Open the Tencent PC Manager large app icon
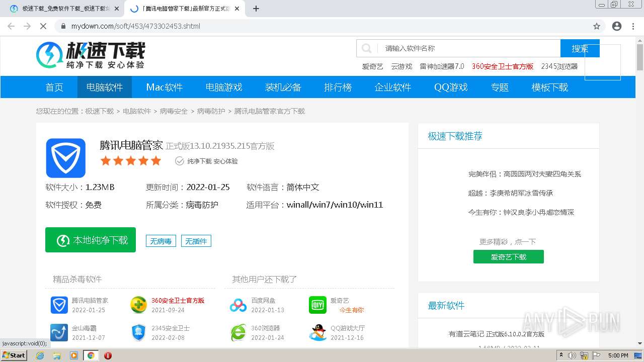The width and height of the screenshot is (644, 362). pos(66,158)
